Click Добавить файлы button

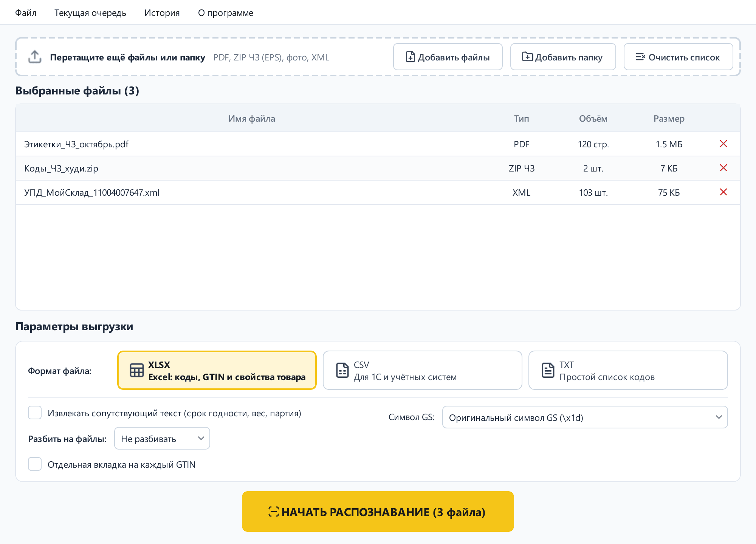tap(448, 57)
